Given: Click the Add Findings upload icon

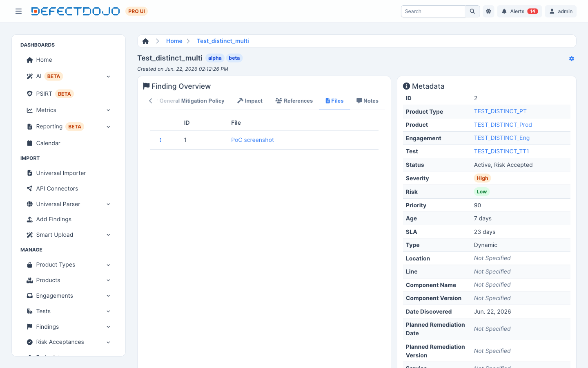Looking at the screenshot, I should click(x=29, y=220).
